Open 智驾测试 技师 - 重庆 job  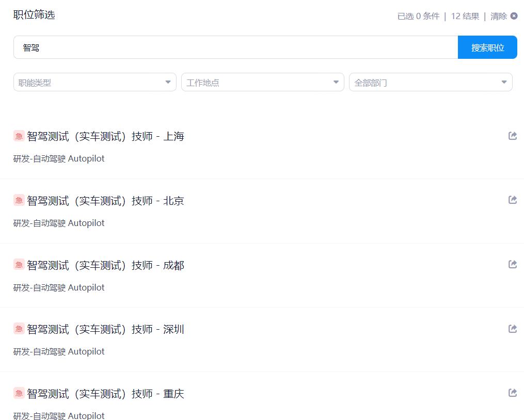[106, 394]
